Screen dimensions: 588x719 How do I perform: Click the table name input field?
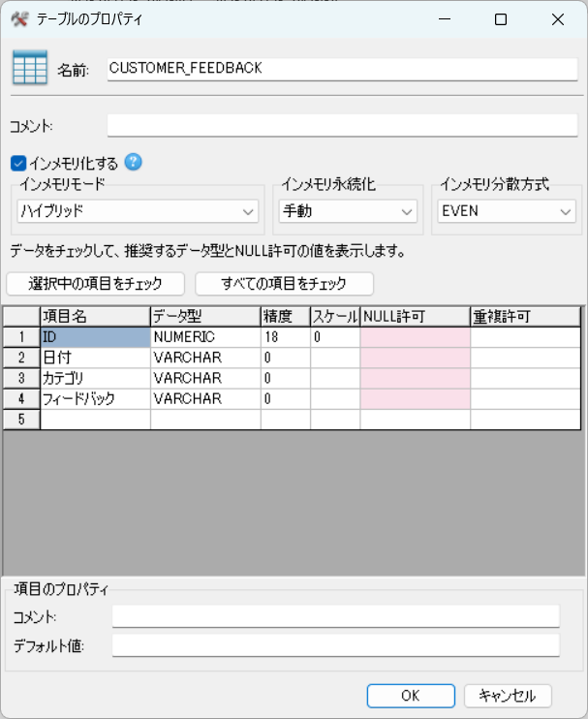click(x=342, y=68)
